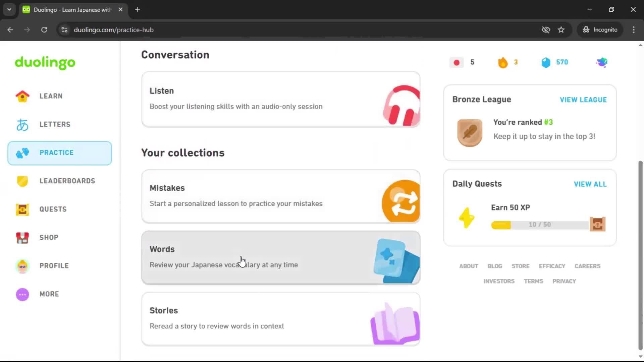
Task: Click the streak flame icon in the header
Action: 502,62
